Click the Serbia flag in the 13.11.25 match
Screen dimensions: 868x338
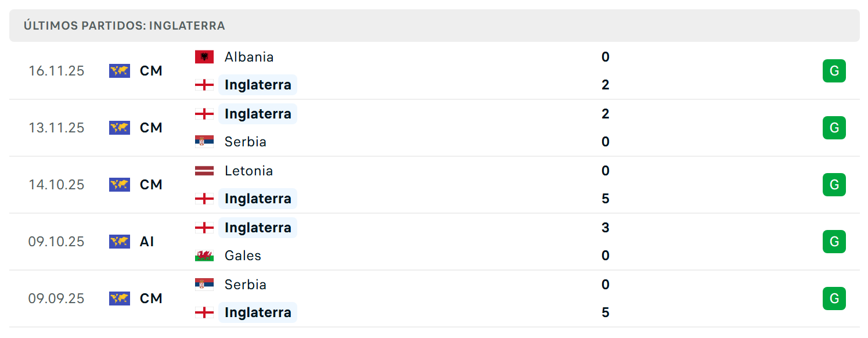[x=204, y=142]
